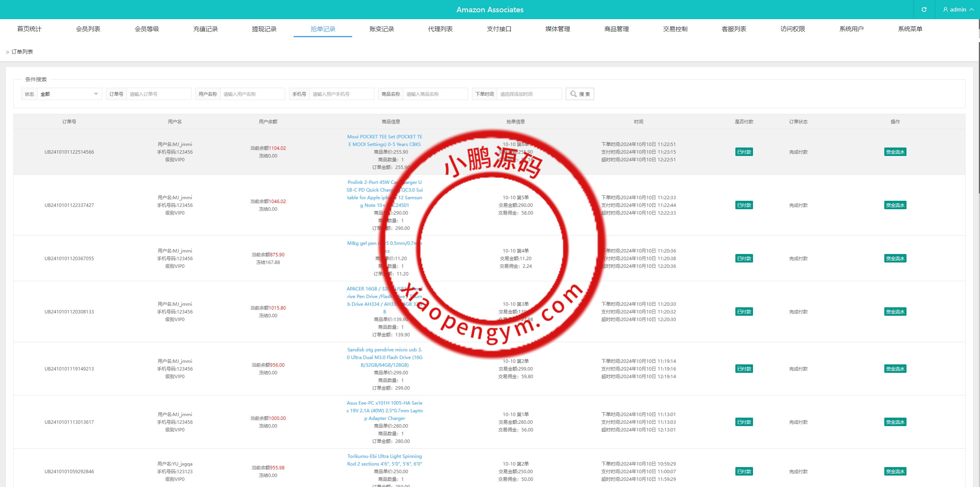Open the 状态 status dropdown
The height and width of the screenshot is (487, 980).
(x=69, y=94)
